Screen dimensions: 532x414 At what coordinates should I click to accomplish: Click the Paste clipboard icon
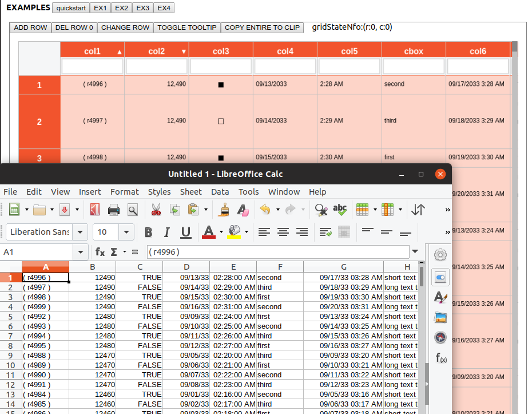193,210
